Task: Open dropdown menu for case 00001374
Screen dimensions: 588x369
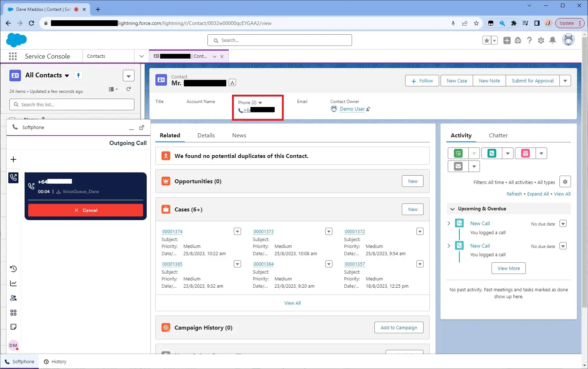Action: click(237, 232)
